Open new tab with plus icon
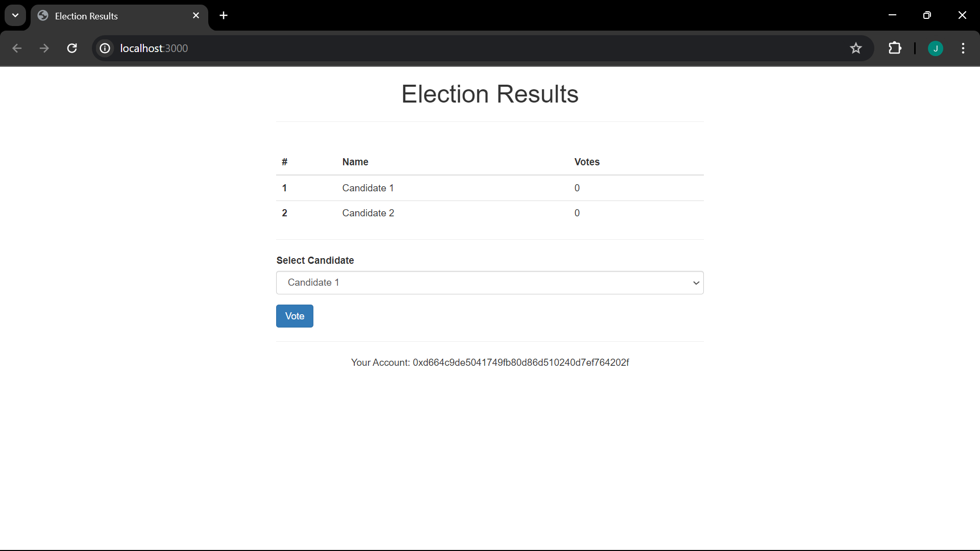Viewport: 980px width, 551px height. [x=224, y=15]
